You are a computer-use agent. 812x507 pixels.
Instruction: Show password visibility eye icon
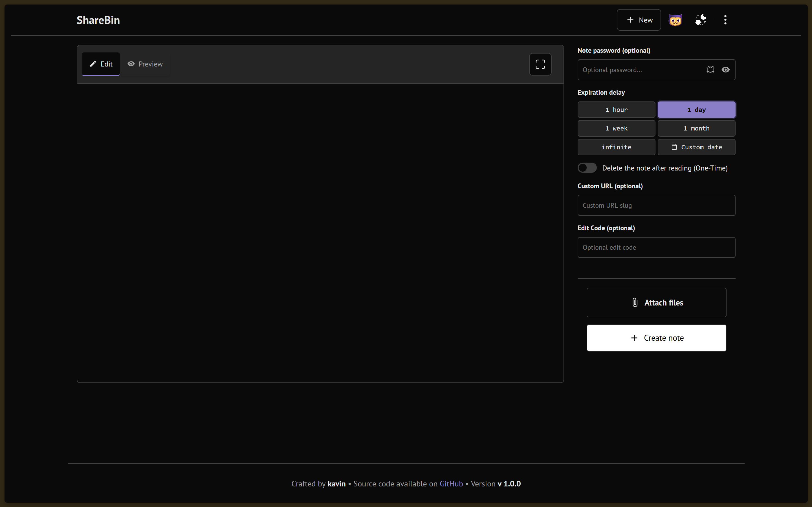tap(725, 70)
